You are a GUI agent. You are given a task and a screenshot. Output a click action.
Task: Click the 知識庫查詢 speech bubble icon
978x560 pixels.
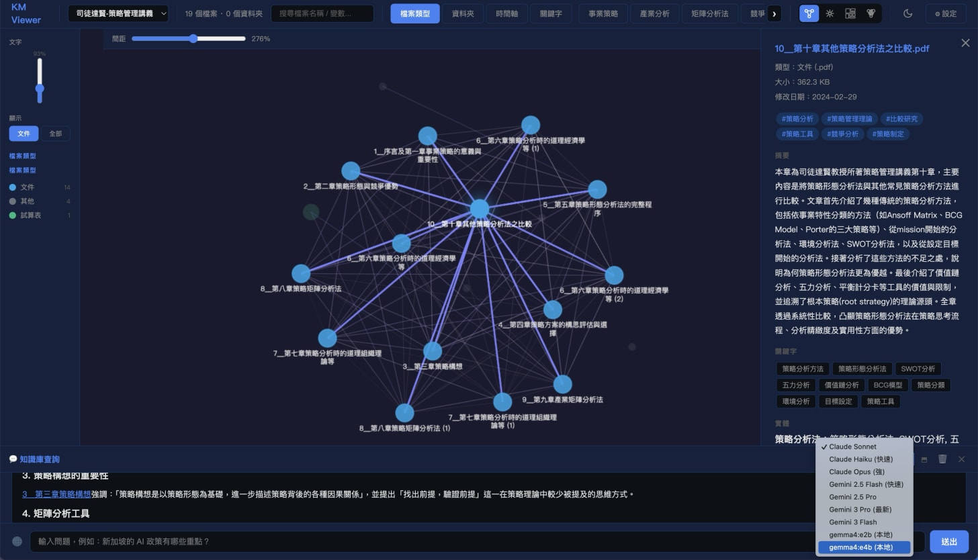tap(13, 459)
